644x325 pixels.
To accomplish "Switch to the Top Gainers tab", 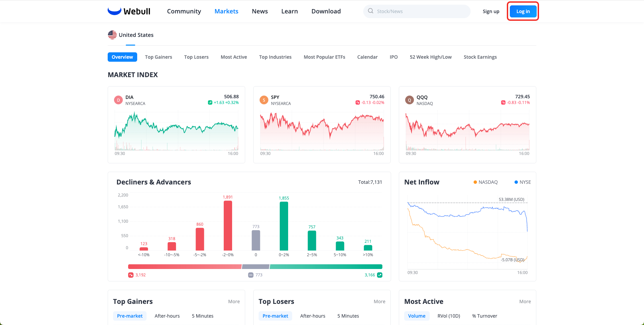I will pyautogui.click(x=159, y=57).
